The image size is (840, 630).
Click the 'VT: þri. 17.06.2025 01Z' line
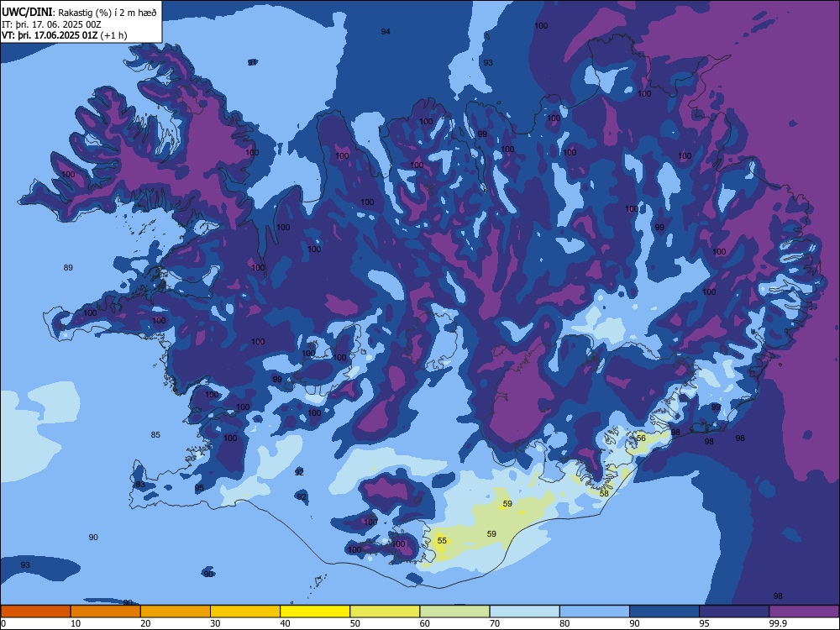point(50,35)
